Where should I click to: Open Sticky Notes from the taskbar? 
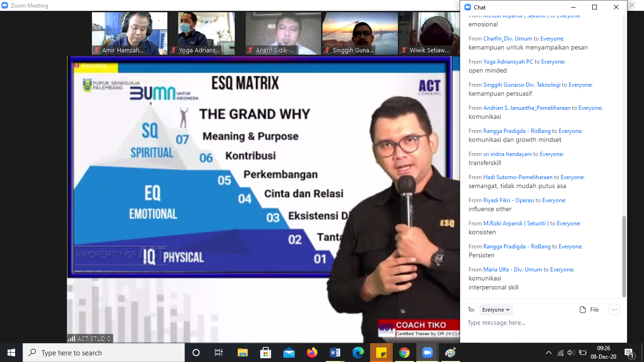pyautogui.click(x=381, y=353)
